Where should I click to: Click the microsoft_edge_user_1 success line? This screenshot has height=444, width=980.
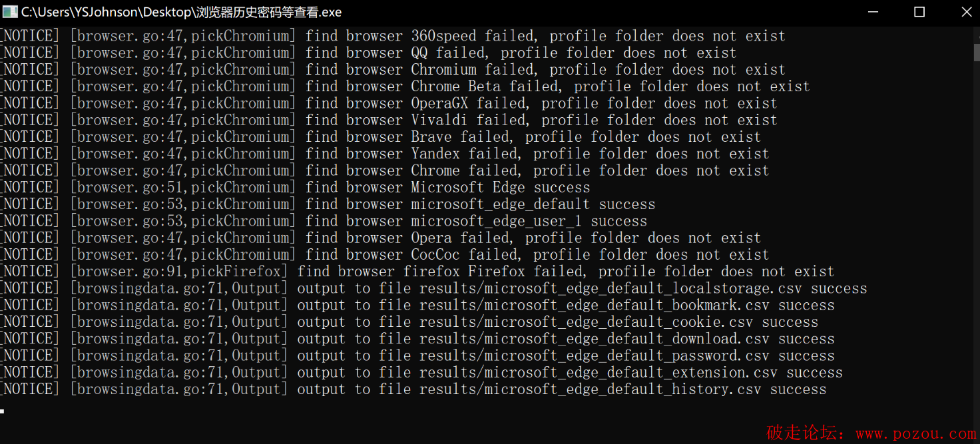coord(324,221)
